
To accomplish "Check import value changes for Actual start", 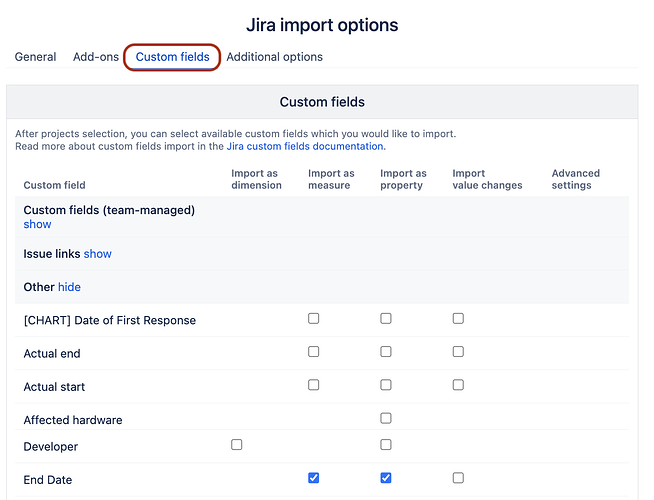I will [458, 385].
